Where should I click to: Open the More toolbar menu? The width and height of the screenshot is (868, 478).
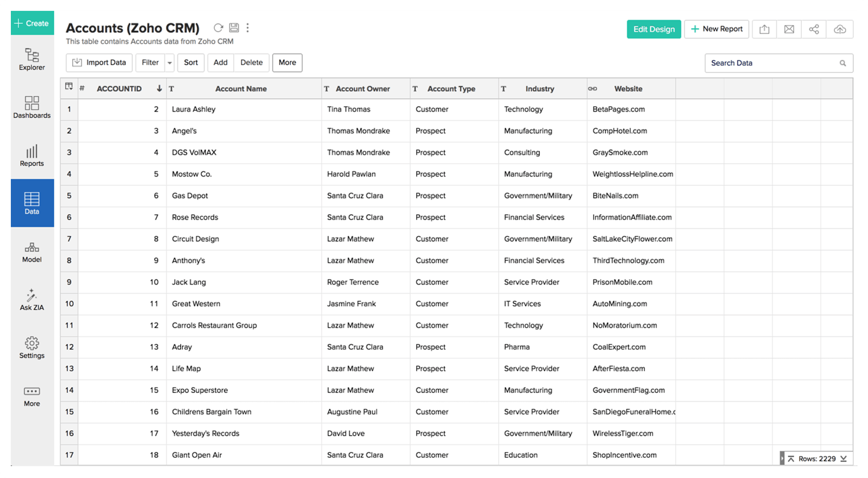click(287, 63)
